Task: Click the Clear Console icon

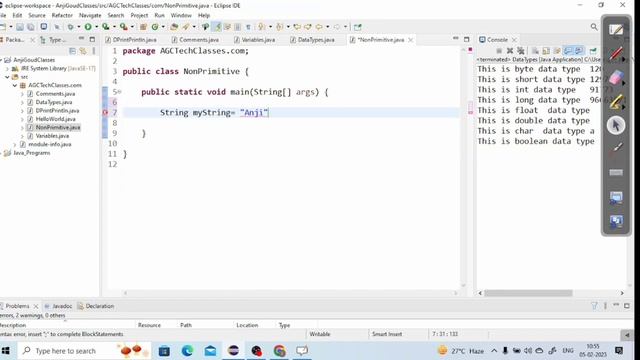Action: 535,51
